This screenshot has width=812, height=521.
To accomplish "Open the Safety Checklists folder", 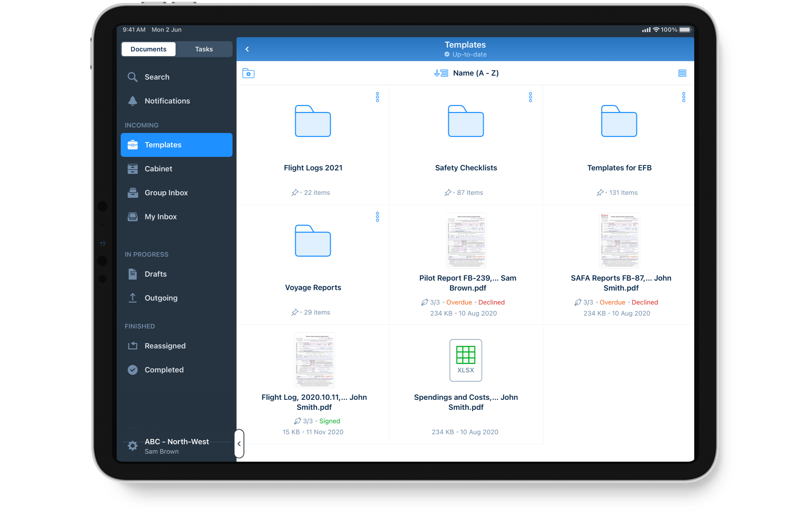I will pyautogui.click(x=466, y=121).
